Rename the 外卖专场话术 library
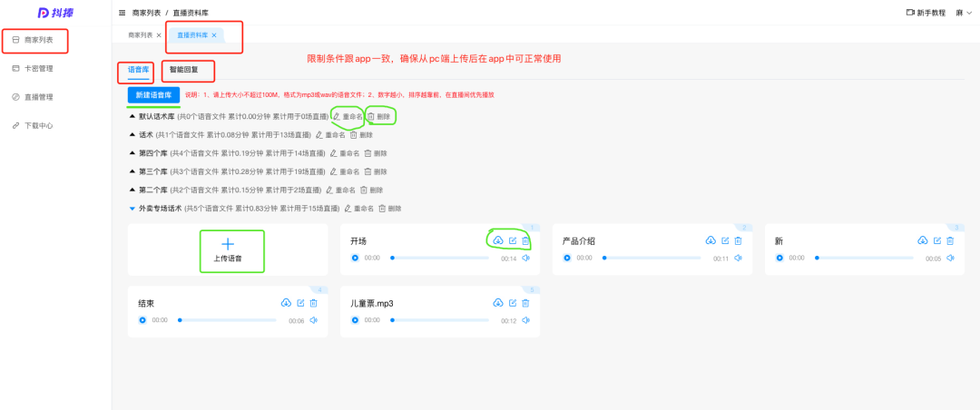Image resolution: width=980 pixels, height=410 pixels. [359, 208]
